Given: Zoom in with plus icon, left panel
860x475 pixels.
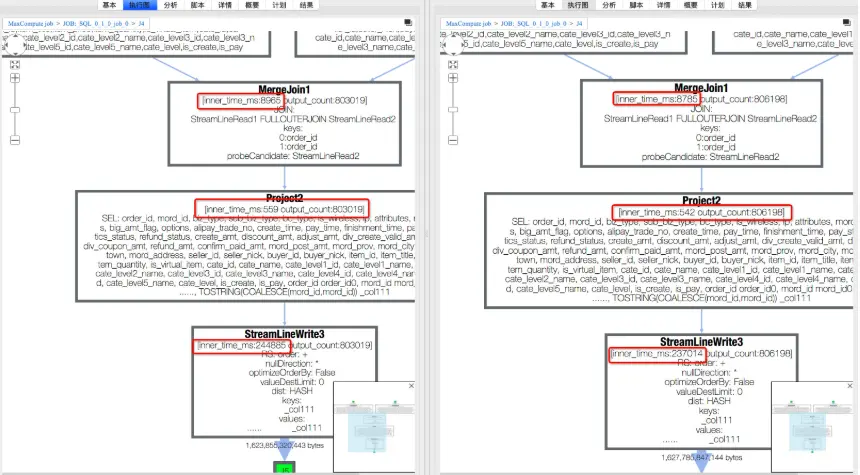Looking at the screenshot, I should point(15,78).
